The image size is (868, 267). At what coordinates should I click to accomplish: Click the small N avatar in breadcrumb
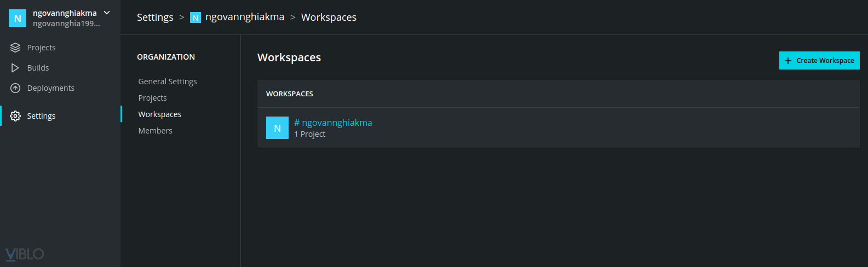pyautogui.click(x=195, y=18)
